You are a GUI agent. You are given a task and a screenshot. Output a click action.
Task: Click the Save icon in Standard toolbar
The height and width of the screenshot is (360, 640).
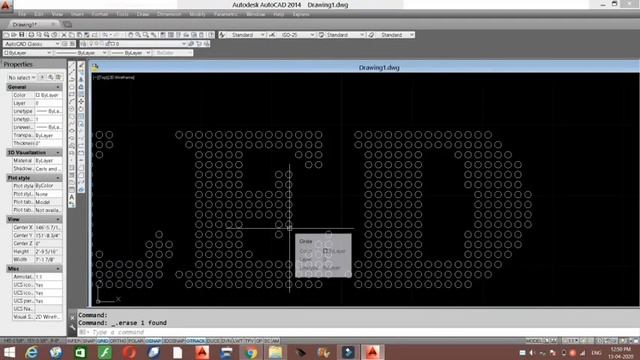(22, 35)
